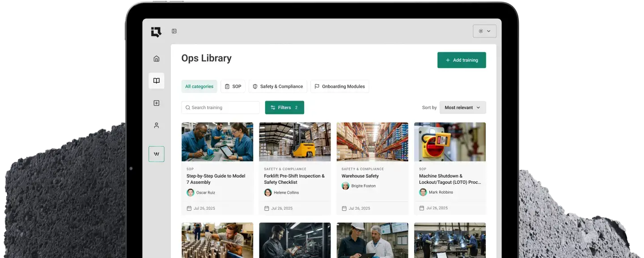Click the 'w' icon at sidebar bottom

[156, 153]
